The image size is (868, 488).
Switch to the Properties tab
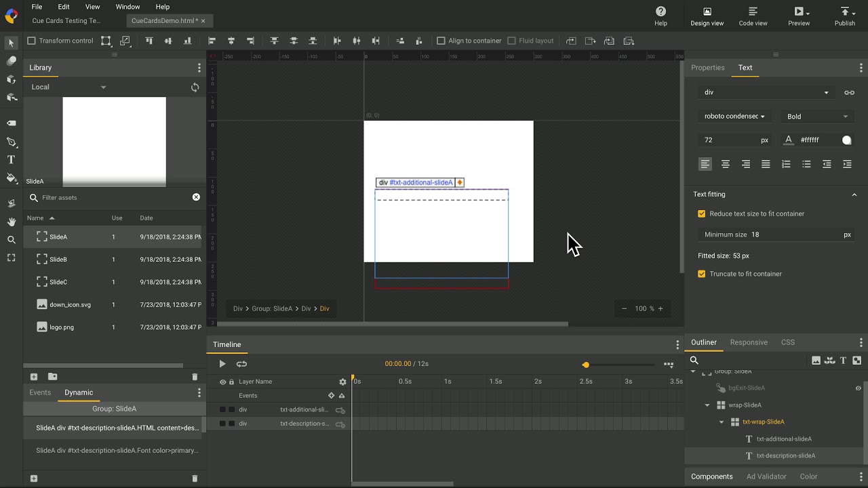tap(707, 68)
